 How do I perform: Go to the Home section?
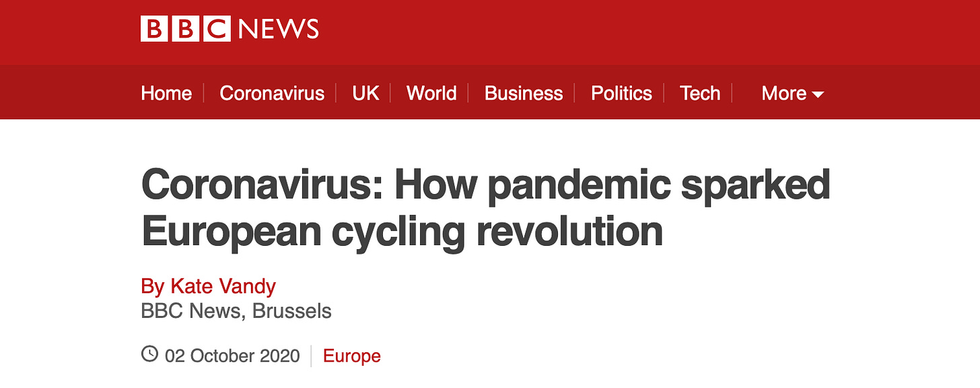tap(166, 93)
